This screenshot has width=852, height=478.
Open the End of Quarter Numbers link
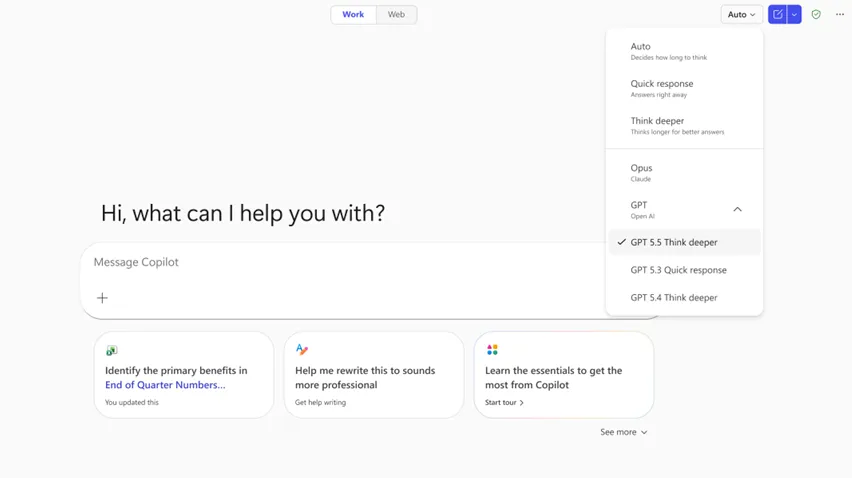(x=165, y=385)
